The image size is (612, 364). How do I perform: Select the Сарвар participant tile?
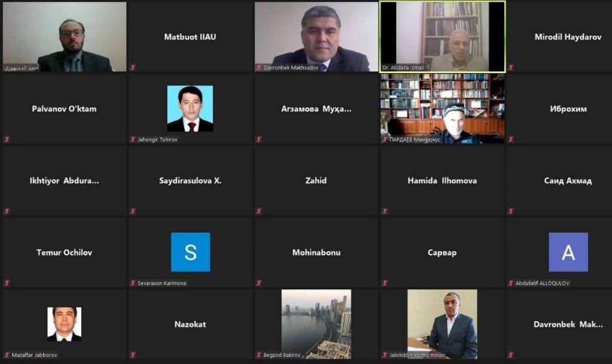click(x=442, y=252)
